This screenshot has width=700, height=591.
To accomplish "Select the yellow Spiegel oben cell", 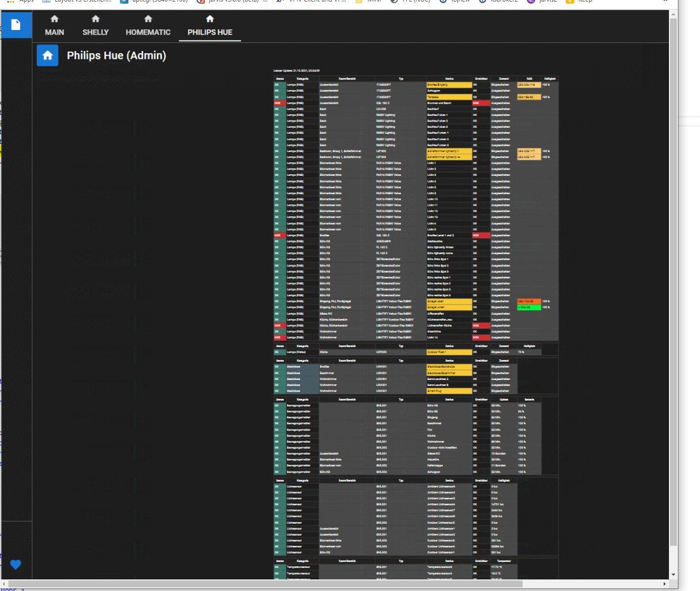I will (x=449, y=302).
